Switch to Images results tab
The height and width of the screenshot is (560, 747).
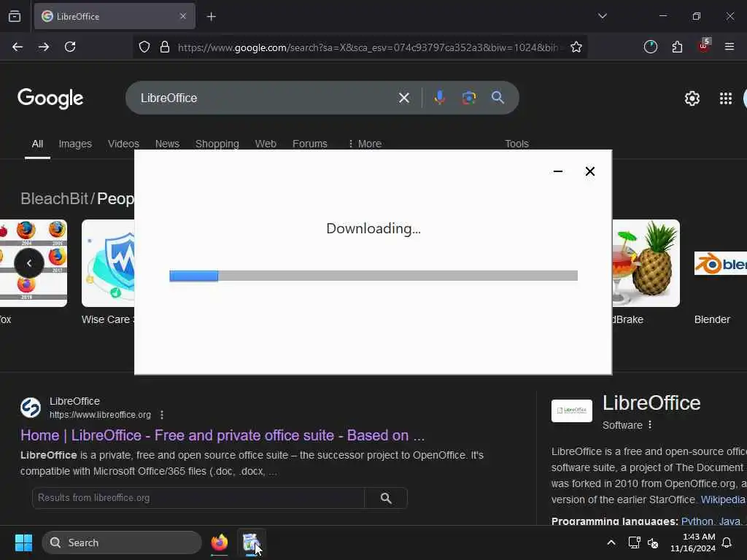click(75, 144)
